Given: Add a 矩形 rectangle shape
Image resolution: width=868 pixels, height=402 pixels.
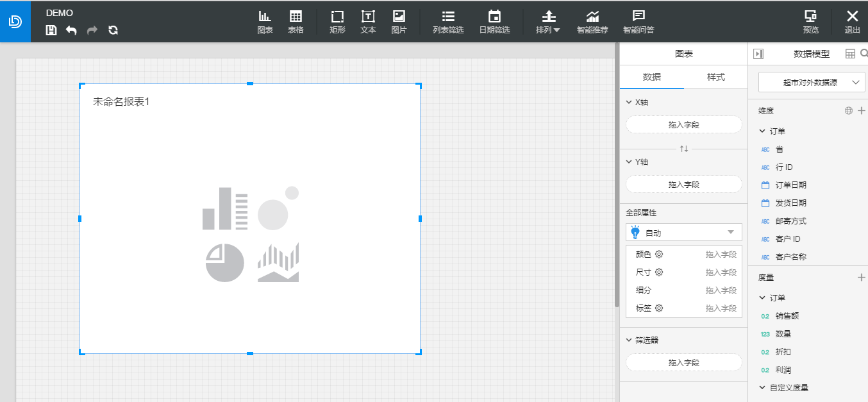Looking at the screenshot, I should tap(337, 22).
